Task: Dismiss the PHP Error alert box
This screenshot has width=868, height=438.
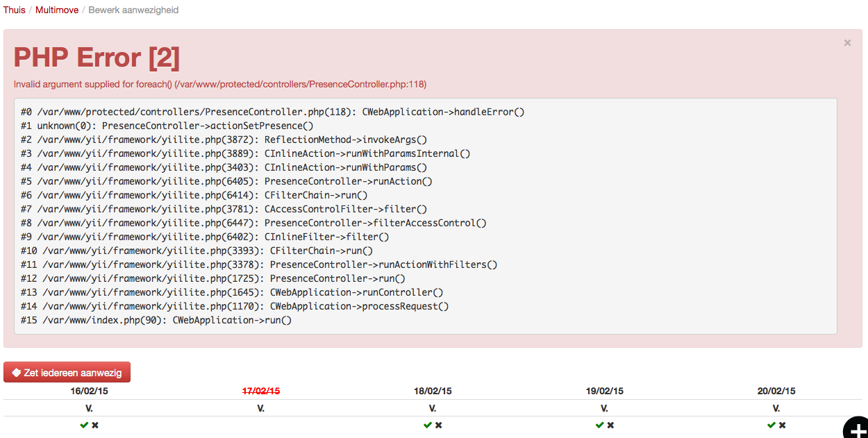Action: click(847, 43)
